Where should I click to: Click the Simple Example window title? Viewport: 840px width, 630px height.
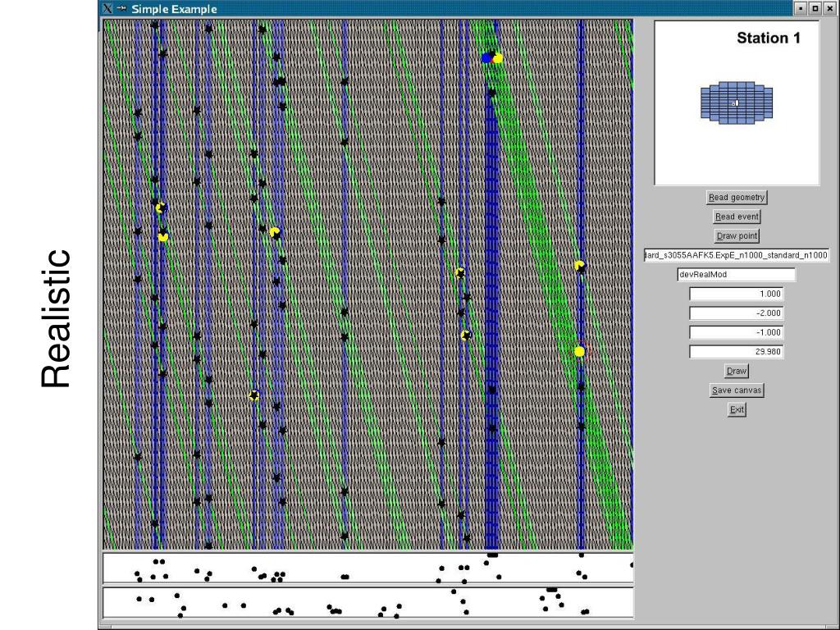(174, 9)
